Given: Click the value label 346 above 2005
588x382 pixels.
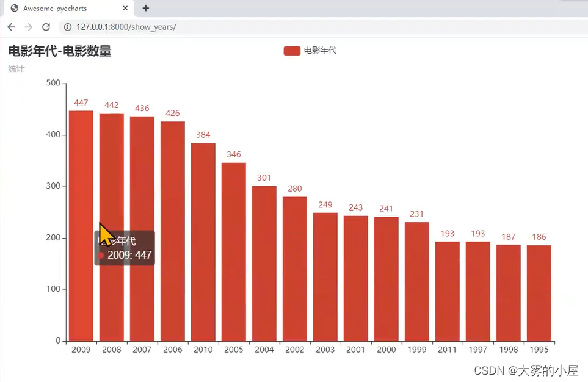Looking at the screenshot, I should click(234, 154).
